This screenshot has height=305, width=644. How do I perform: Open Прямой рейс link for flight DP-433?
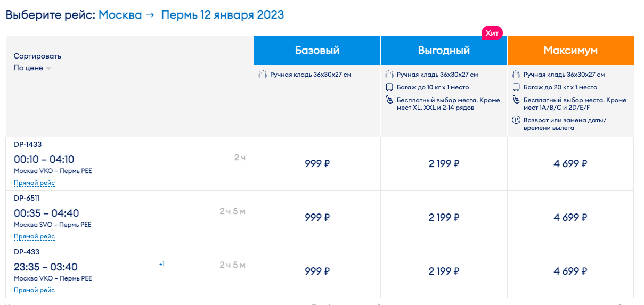click(34, 290)
